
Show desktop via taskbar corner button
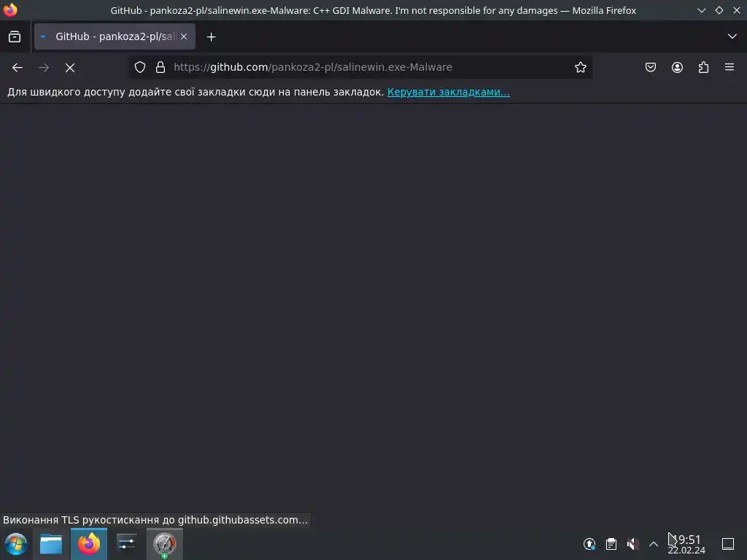coord(728,544)
